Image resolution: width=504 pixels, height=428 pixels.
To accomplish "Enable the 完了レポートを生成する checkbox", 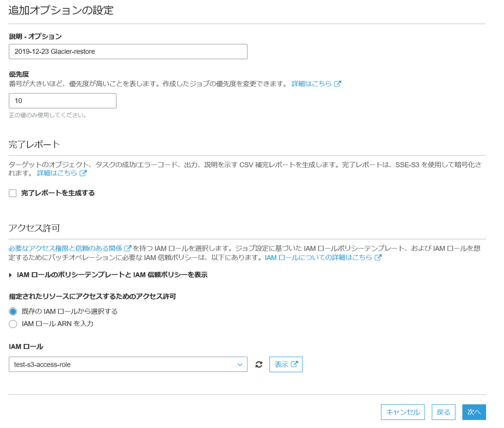I will click(x=13, y=193).
